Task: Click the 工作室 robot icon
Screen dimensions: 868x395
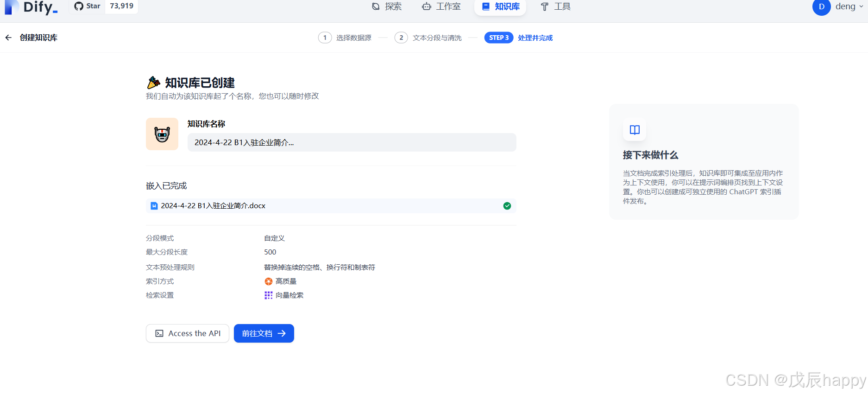Action: [427, 6]
